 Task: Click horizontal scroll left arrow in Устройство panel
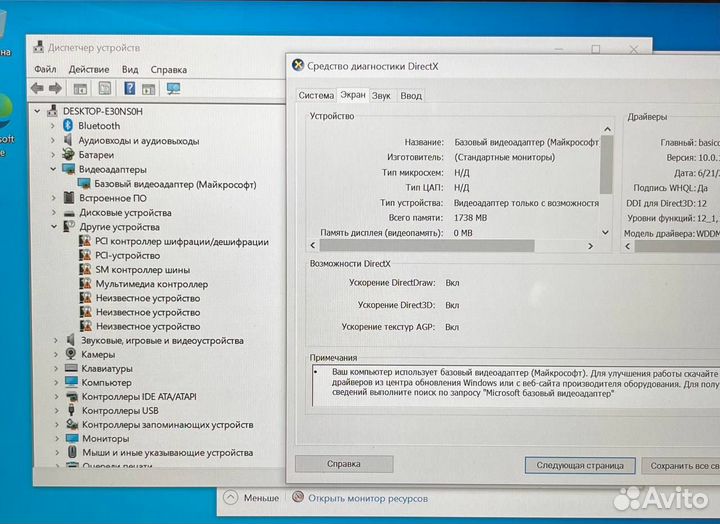point(313,245)
